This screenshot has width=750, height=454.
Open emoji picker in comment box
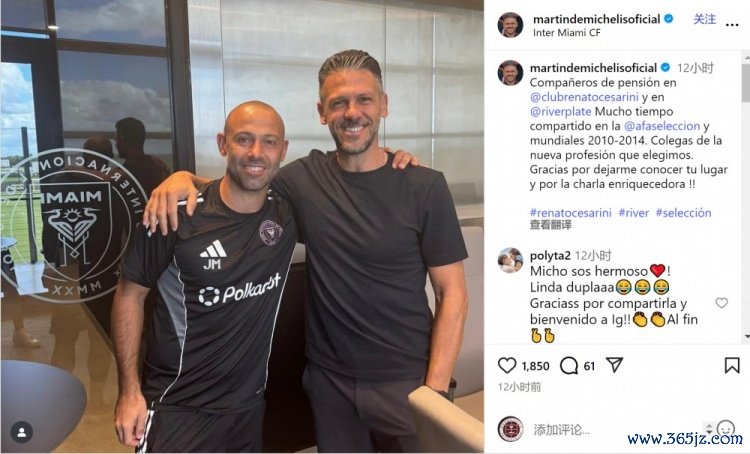point(726,428)
